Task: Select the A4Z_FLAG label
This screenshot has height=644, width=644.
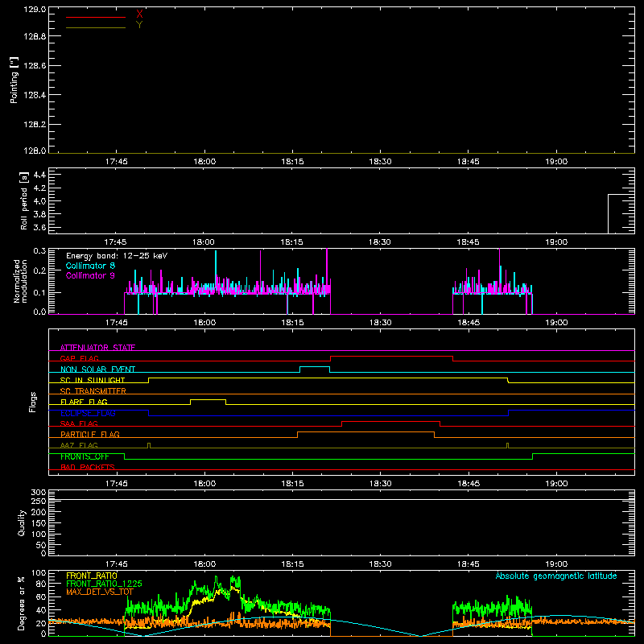Action: (79, 445)
